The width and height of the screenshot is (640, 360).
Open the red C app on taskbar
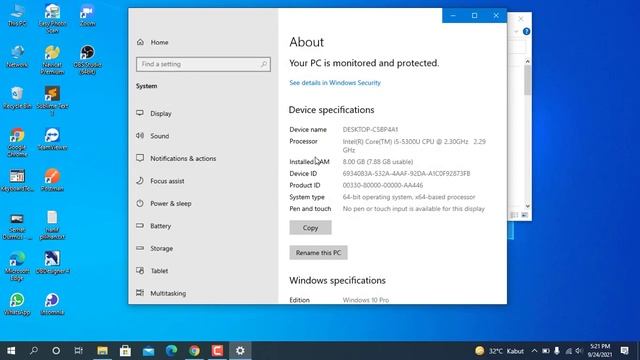pyautogui.click(x=218, y=351)
